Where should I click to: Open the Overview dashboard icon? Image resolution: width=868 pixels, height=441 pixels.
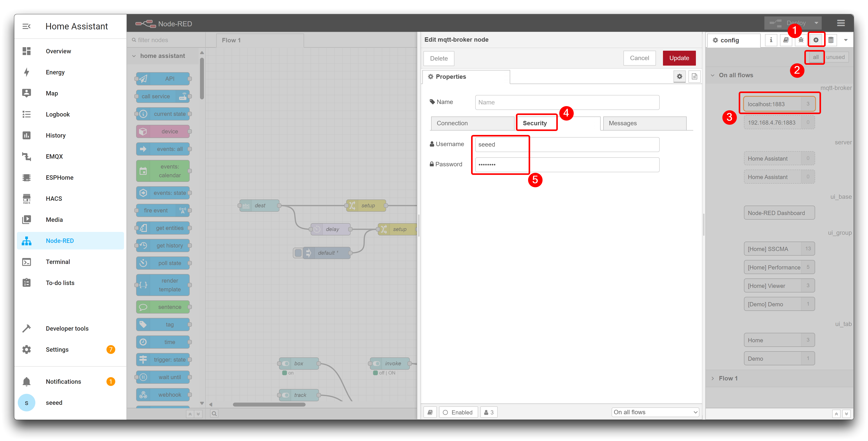coord(27,51)
